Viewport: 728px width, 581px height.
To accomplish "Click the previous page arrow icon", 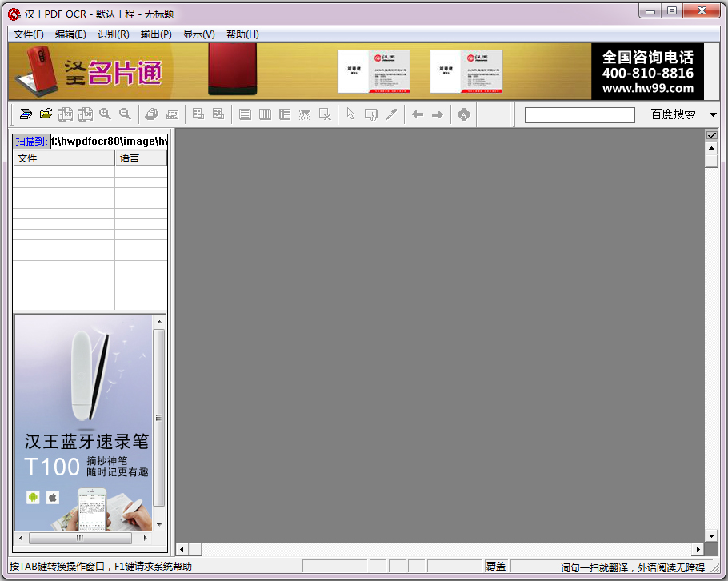I will 417,114.
